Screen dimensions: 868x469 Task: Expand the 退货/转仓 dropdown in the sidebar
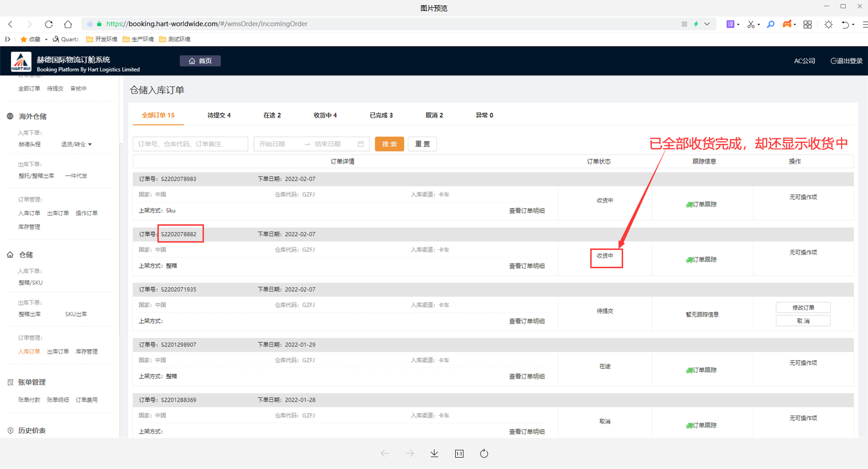click(76, 145)
